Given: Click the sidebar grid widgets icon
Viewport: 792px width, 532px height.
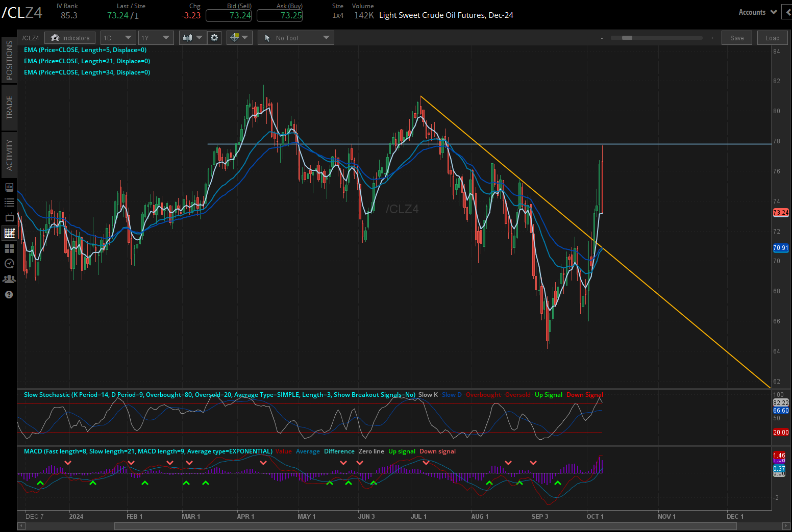Looking at the screenshot, I should pos(9,248).
